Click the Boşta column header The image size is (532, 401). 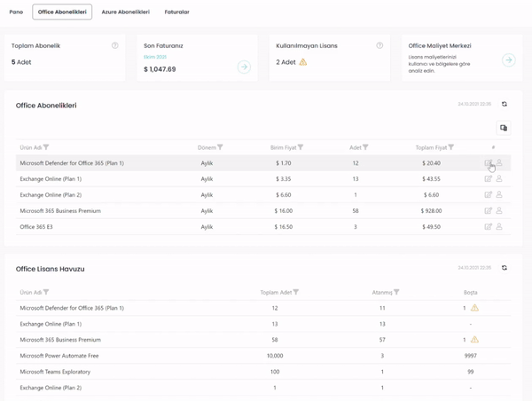tap(471, 293)
